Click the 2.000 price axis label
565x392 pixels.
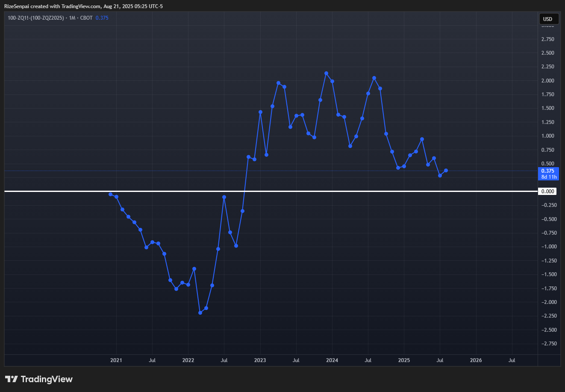[548, 81]
